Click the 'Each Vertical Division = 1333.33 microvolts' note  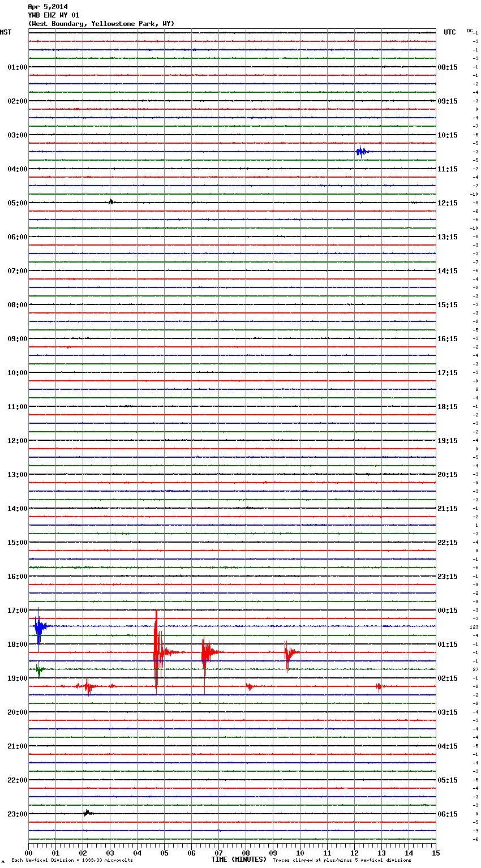[x=72, y=861]
